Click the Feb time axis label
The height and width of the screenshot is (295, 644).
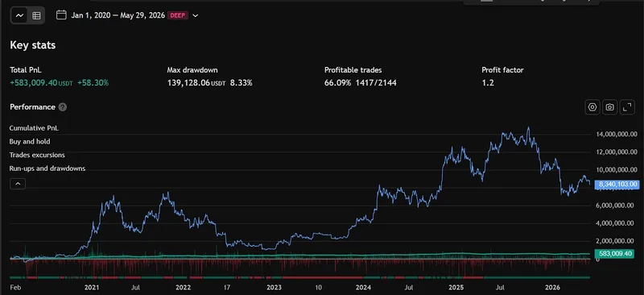click(x=15, y=287)
